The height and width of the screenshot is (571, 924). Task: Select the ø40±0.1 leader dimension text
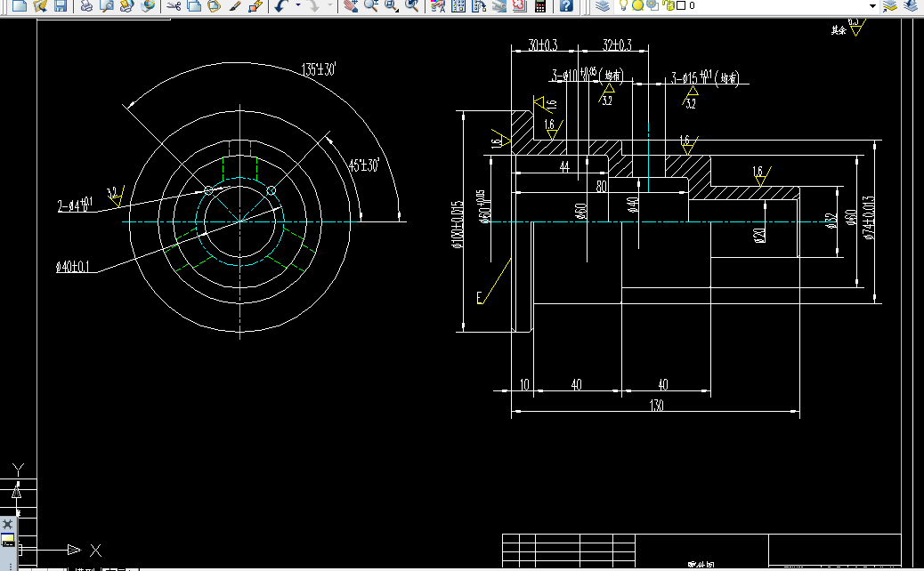[73, 267]
